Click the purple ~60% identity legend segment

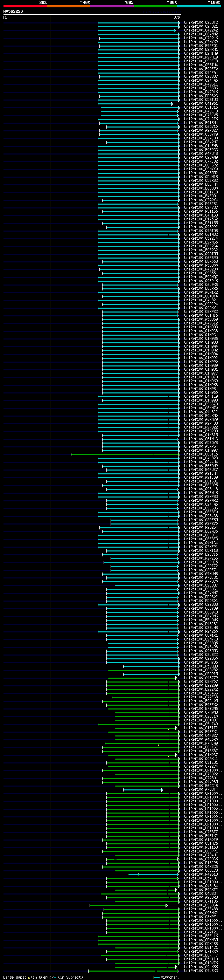pyautogui.click(x=112, y=6)
